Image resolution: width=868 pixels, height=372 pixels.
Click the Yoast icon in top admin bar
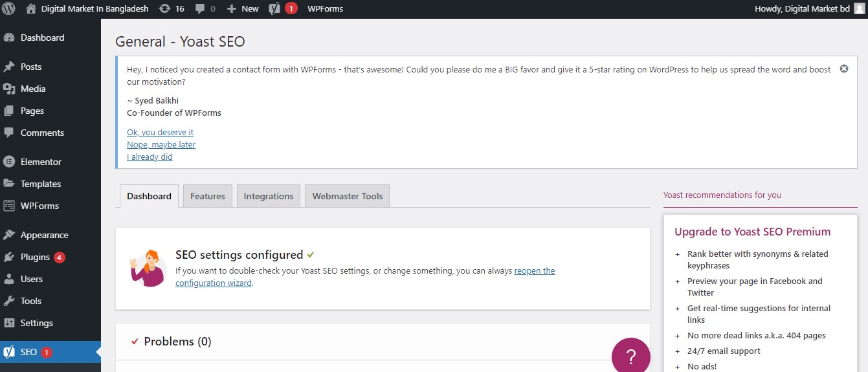click(274, 9)
